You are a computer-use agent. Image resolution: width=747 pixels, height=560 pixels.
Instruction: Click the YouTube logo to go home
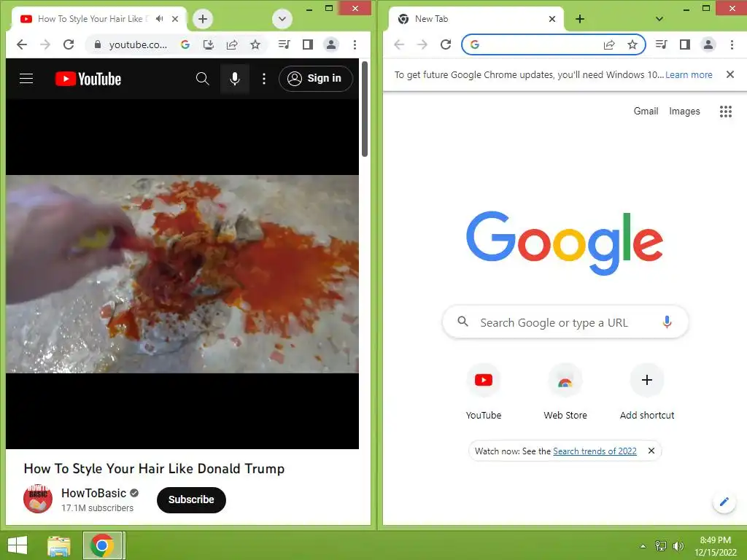(88, 79)
